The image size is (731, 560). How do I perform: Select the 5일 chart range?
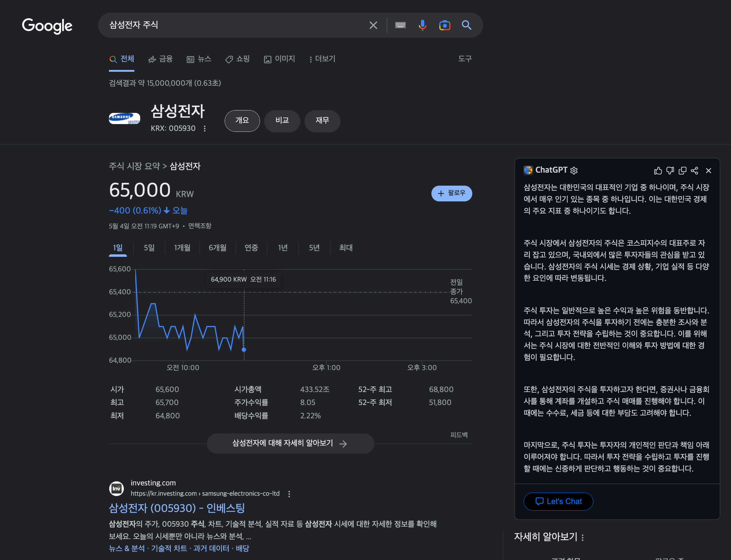(149, 248)
